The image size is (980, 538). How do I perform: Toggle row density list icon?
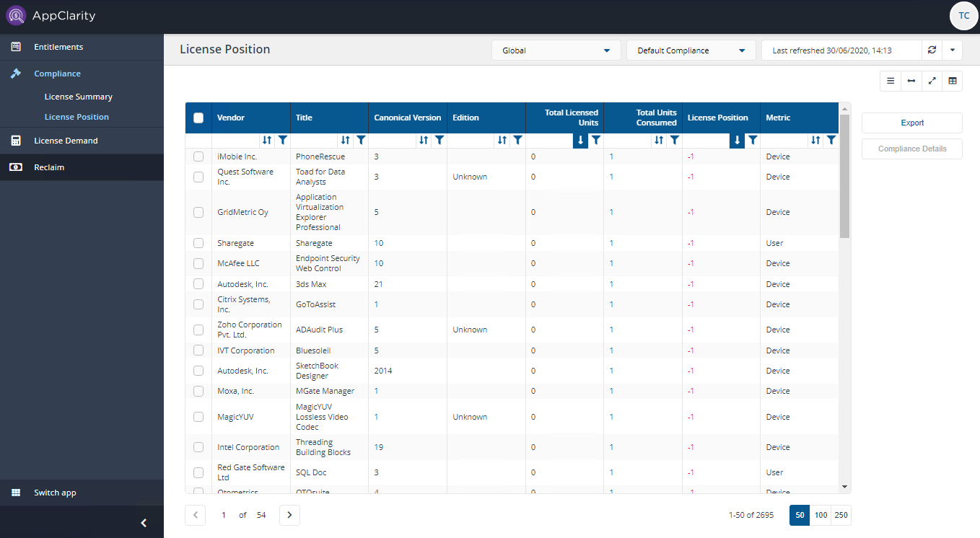click(891, 81)
